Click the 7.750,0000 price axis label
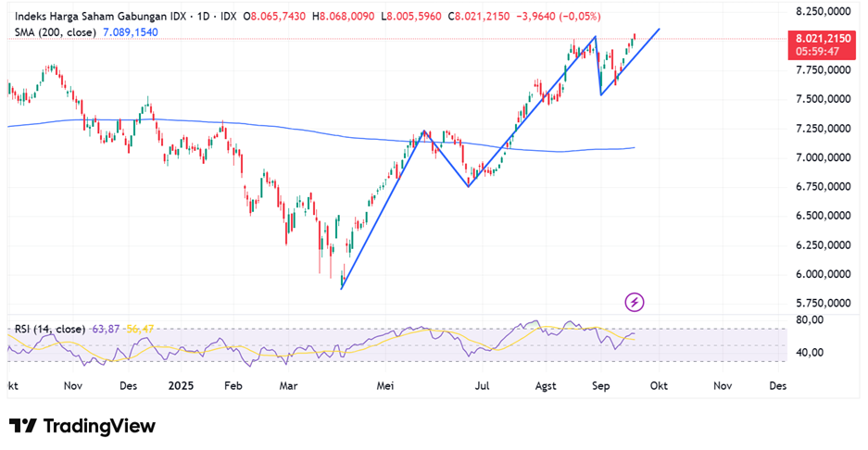868x450 pixels. 824,69
